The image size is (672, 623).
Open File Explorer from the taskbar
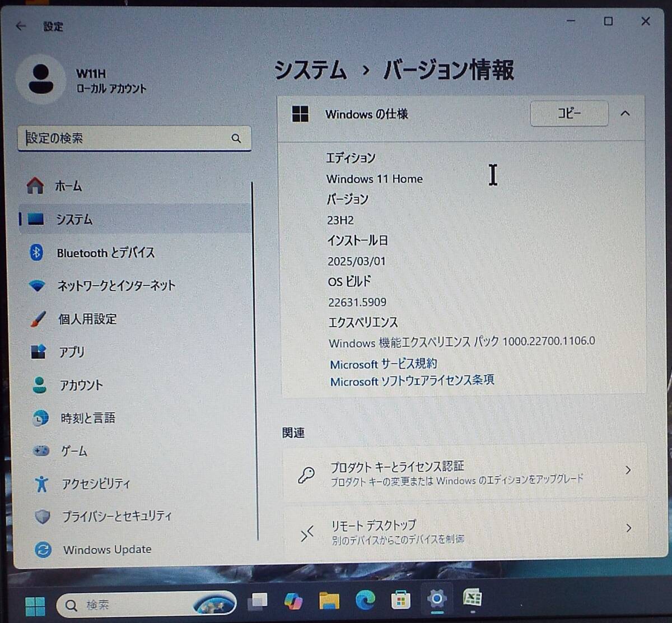(329, 601)
